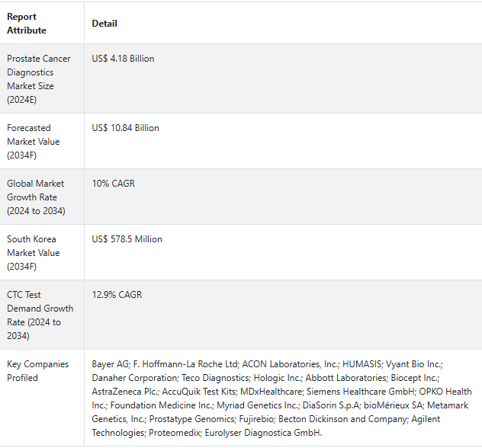Click 'Prostatype Genomics' in the companies list
Image resolution: width=482 pixels, height=448 pixels.
click(171, 419)
